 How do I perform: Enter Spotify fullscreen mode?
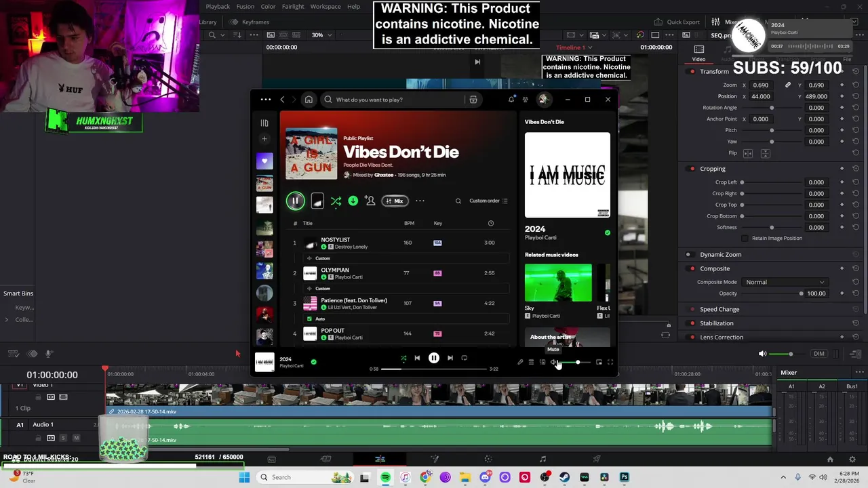point(610,363)
